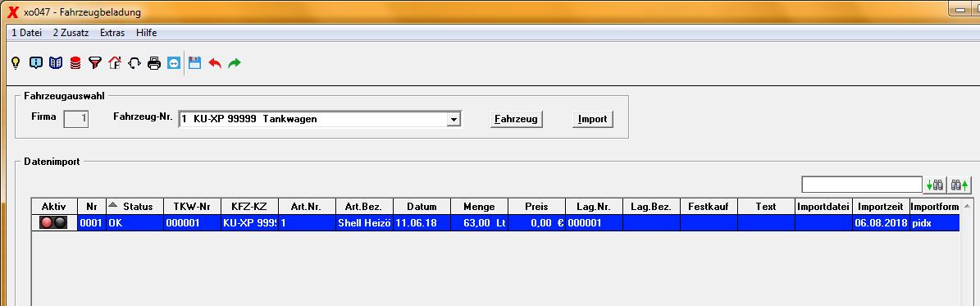980x306 pixels.
Task: Click the Art.Nr. column header
Action: pyautogui.click(x=307, y=206)
